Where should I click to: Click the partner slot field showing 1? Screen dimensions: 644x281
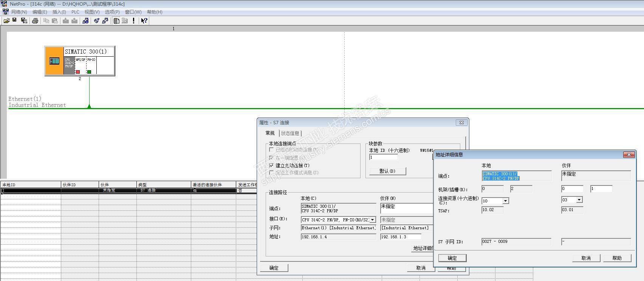coord(601,189)
